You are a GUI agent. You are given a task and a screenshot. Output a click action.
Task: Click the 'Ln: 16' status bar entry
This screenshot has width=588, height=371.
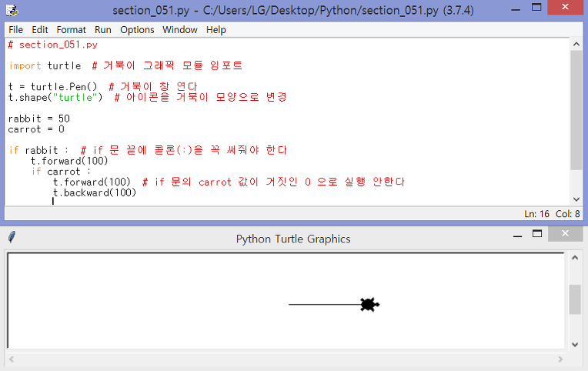536,214
